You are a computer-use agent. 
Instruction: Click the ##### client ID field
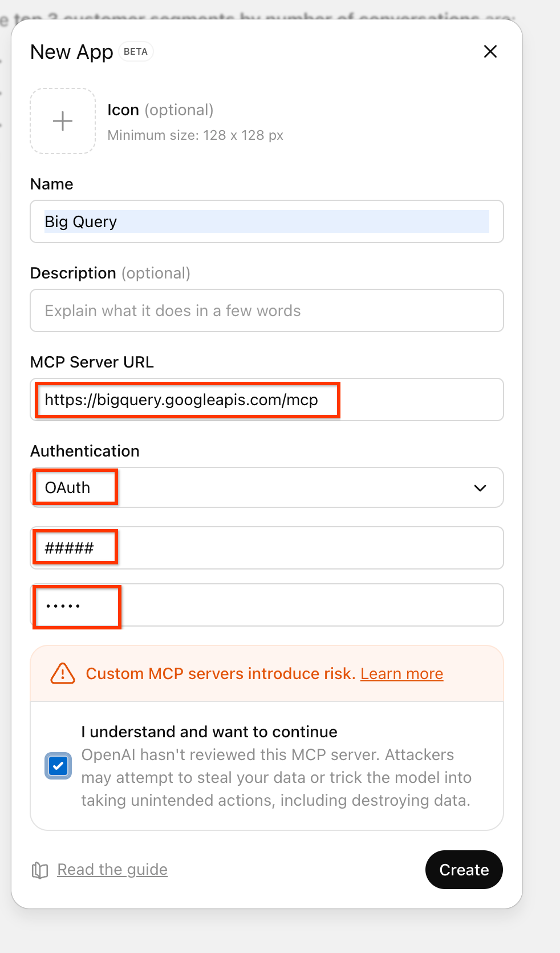coord(267,548)
